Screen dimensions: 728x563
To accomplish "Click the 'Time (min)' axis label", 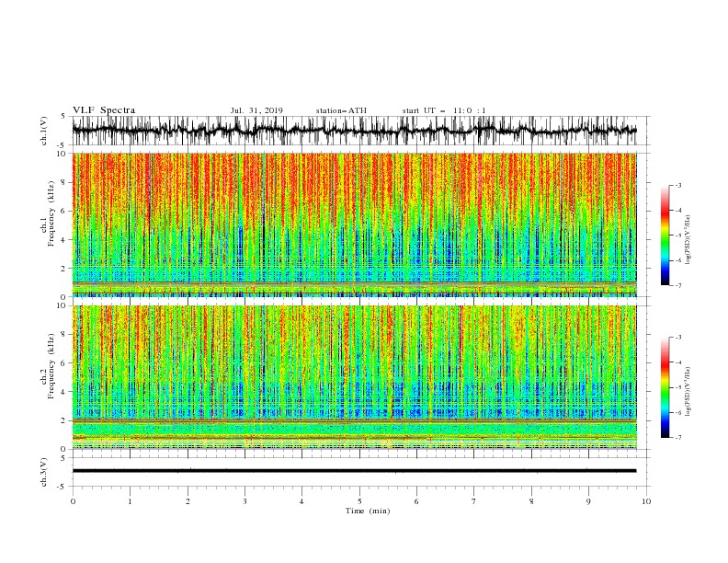I will 368,511.
